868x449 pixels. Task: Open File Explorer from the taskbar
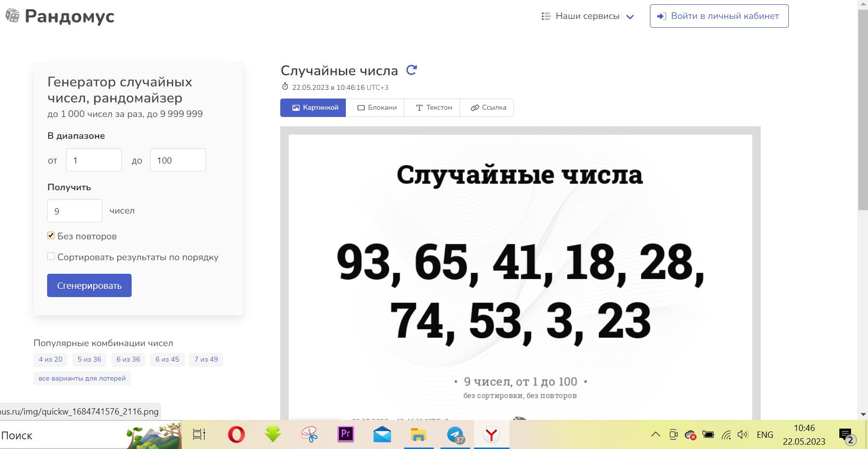[x=418, y=434]
